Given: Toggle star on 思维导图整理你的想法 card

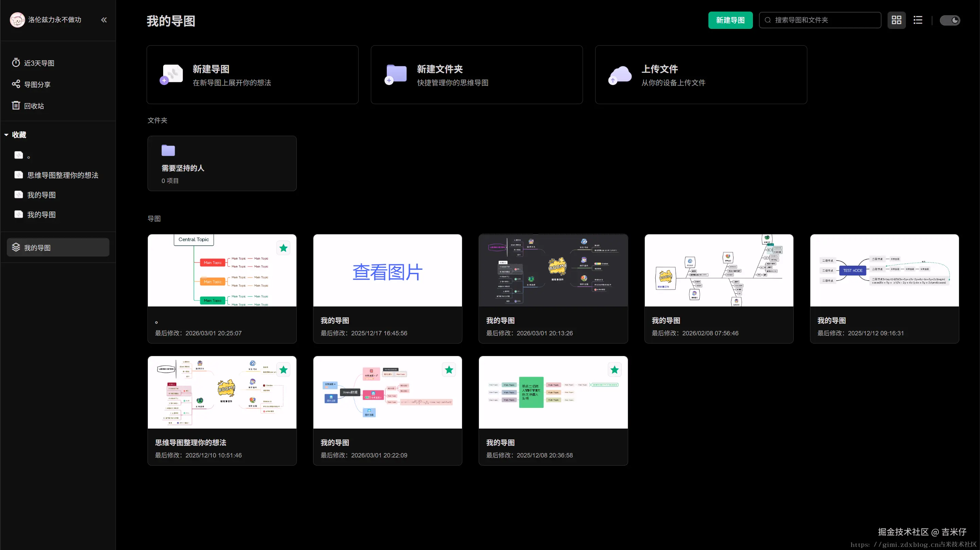Looking at the screenshot, I should point(283,370).
